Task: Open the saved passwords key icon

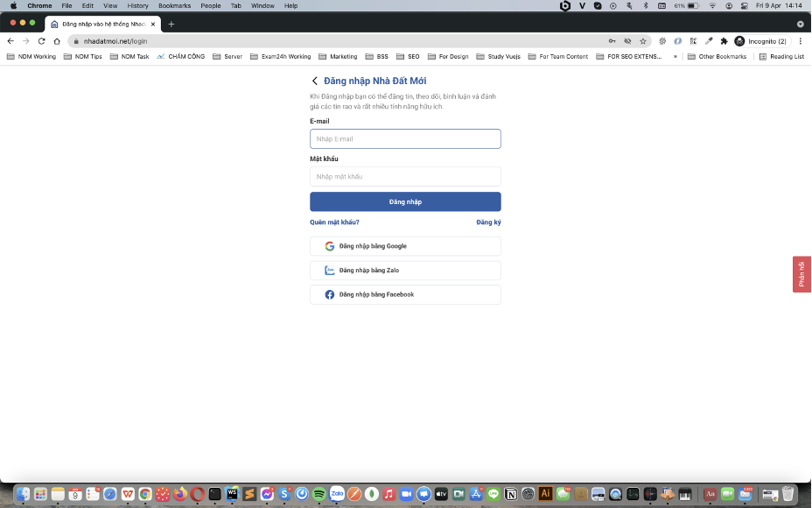Action: [x=612, y=41]
